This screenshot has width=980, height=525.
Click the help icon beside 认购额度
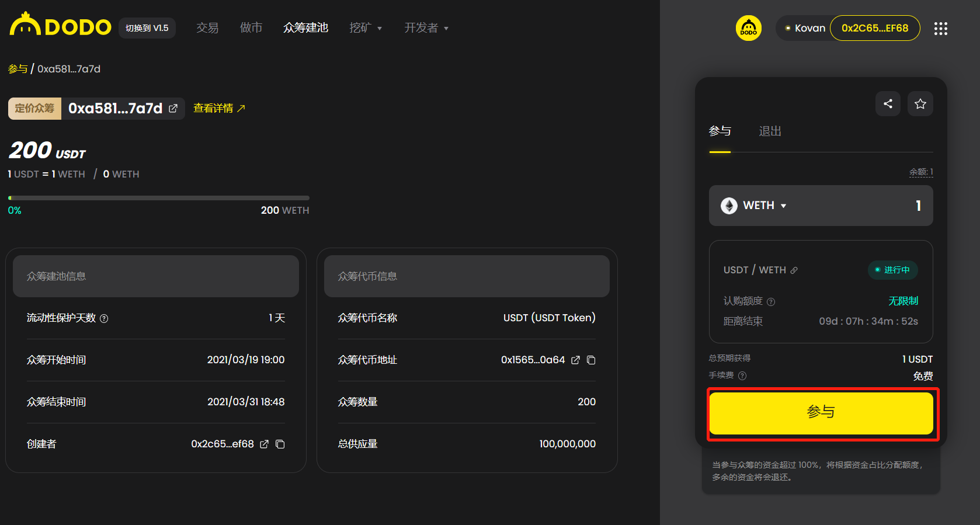click(x=771, y=302)
